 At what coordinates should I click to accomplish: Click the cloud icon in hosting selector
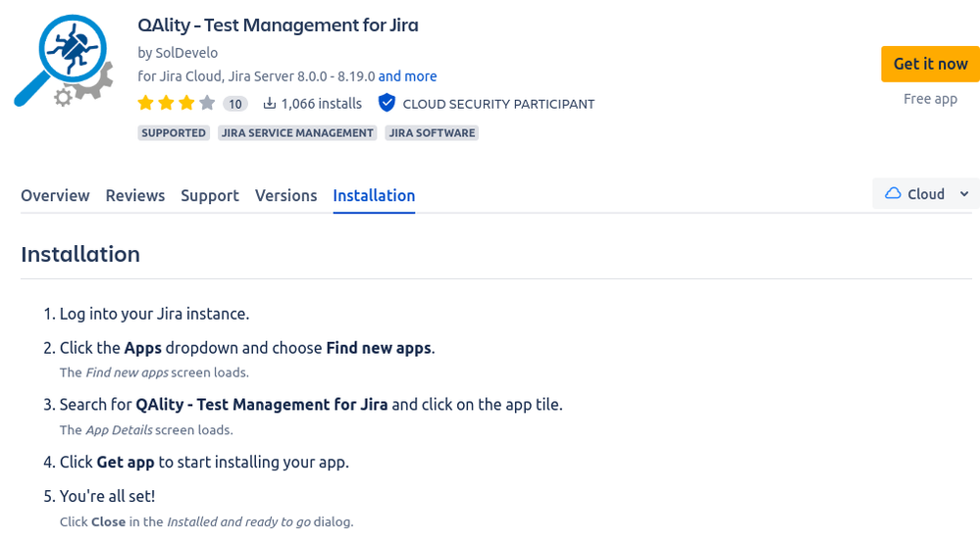893,194
